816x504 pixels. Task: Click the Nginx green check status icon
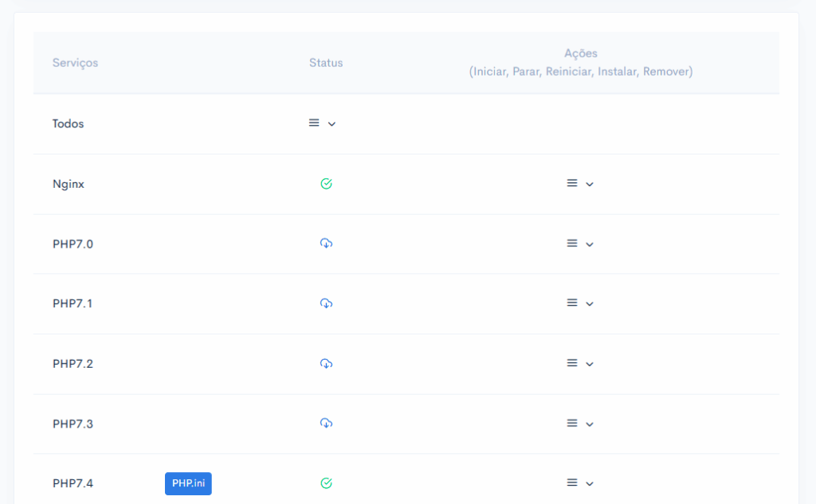tap(326, 184)
